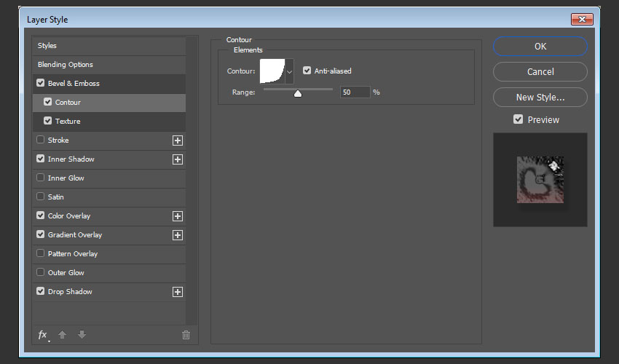Toggle the Preview checkbox
This screenshot has height=364, width=619.
pos(519,119)
